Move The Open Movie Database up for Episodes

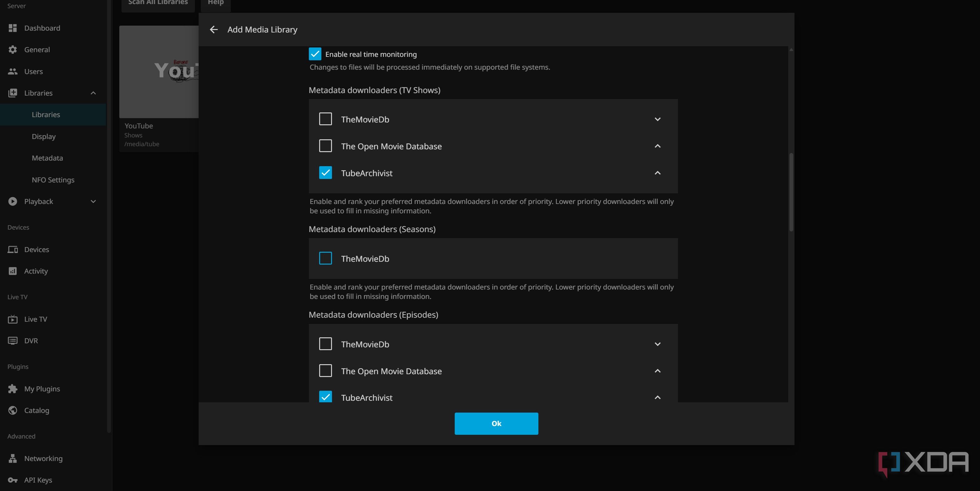click(x=657, y=371)
